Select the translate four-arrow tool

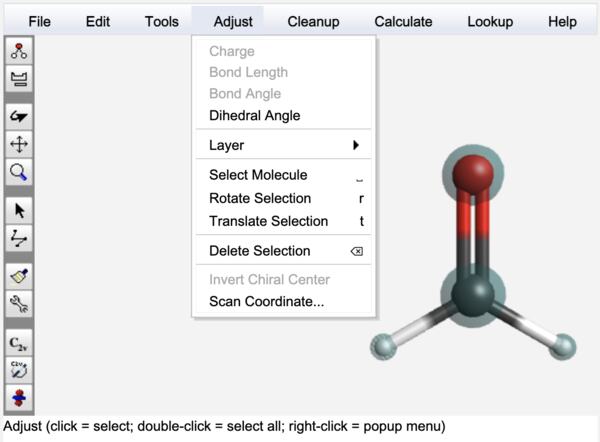(x=19, y=144)
